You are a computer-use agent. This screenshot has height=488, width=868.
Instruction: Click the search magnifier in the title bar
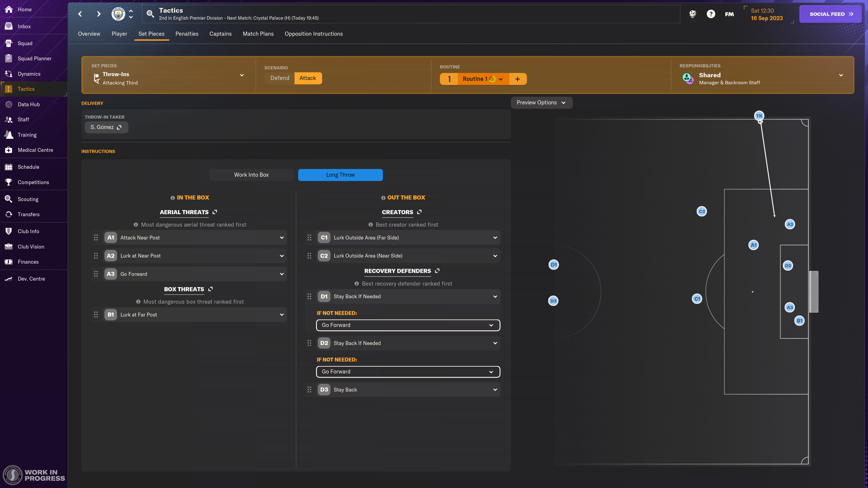coord(150,14)
